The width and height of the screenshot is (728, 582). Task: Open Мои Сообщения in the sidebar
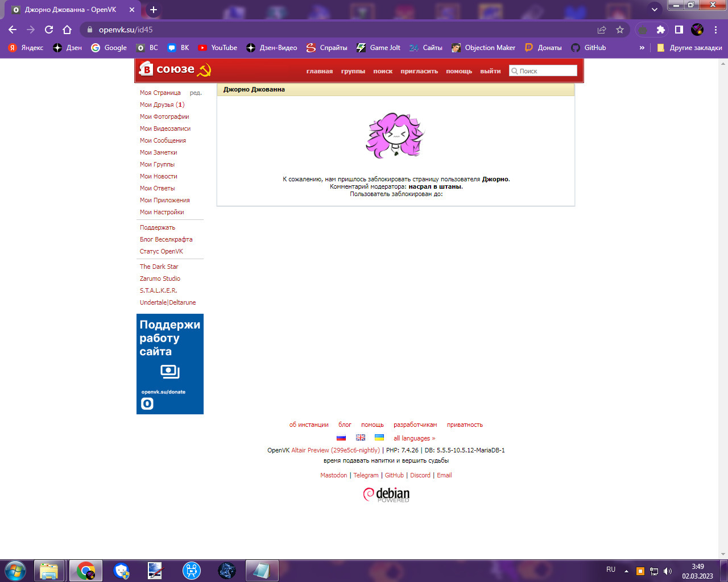point(163,140)
